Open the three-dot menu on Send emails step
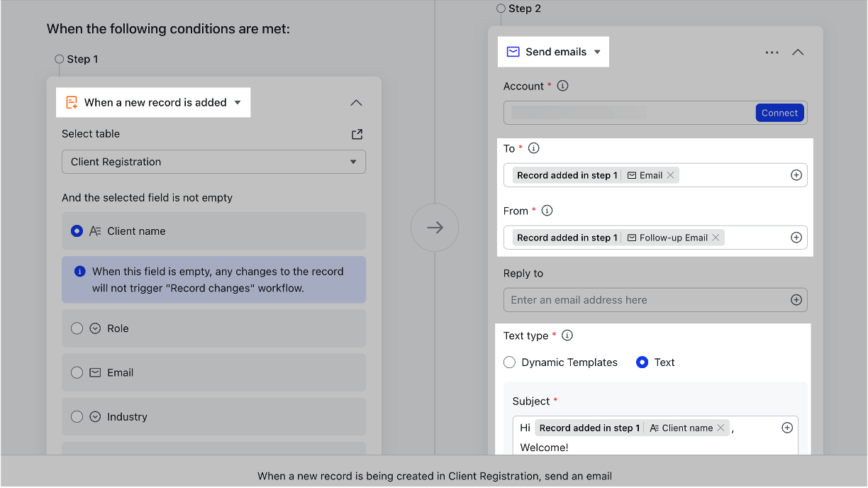 (x=772, y=51)
